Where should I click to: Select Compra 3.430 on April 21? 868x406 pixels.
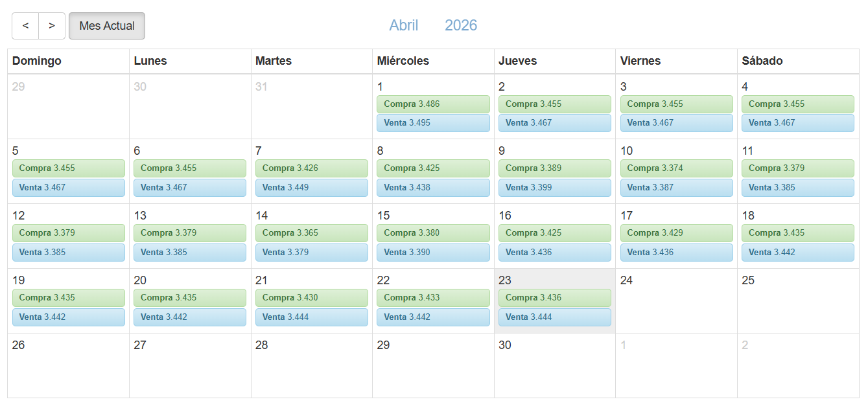pos(311,298)
